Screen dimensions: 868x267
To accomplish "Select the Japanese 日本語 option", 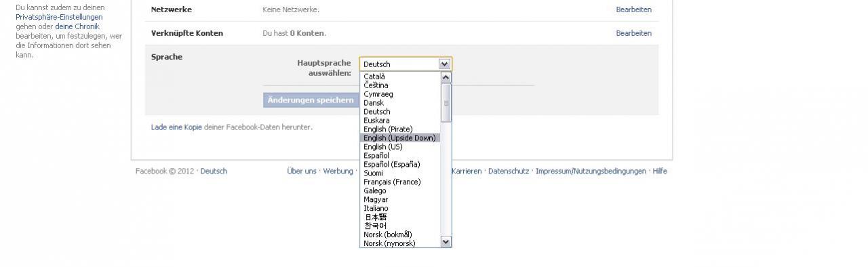I will pos(400,218).
